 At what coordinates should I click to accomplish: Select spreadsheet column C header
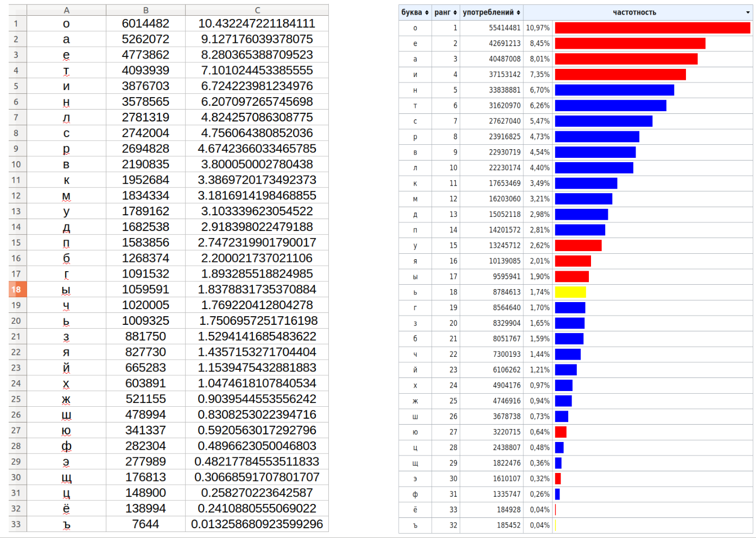coord(257,9)
